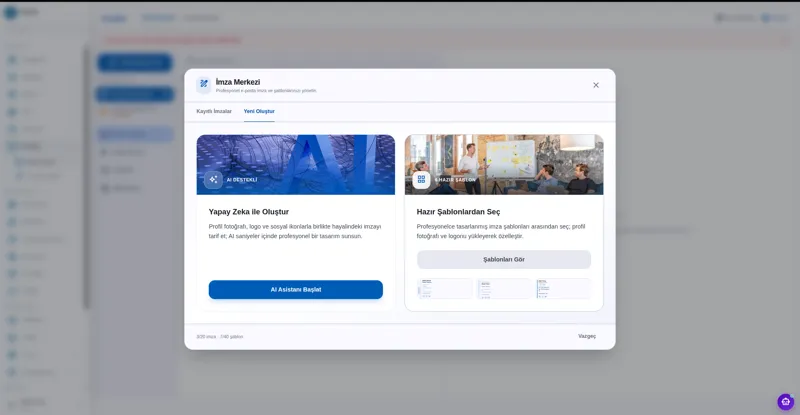Pick the first signature template preview thumbnail
Viewport: 800px width, 415px height.
click(445, 288)
